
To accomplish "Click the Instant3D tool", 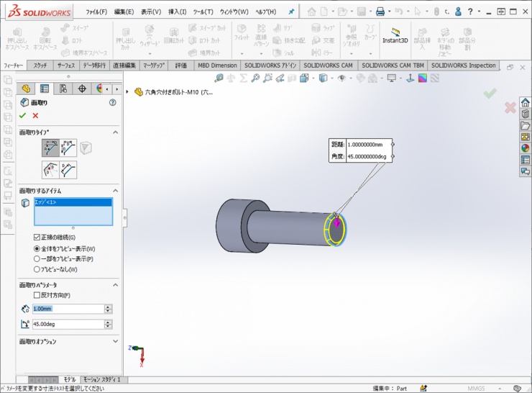I will pyautogui.click(x=395, y=36).
